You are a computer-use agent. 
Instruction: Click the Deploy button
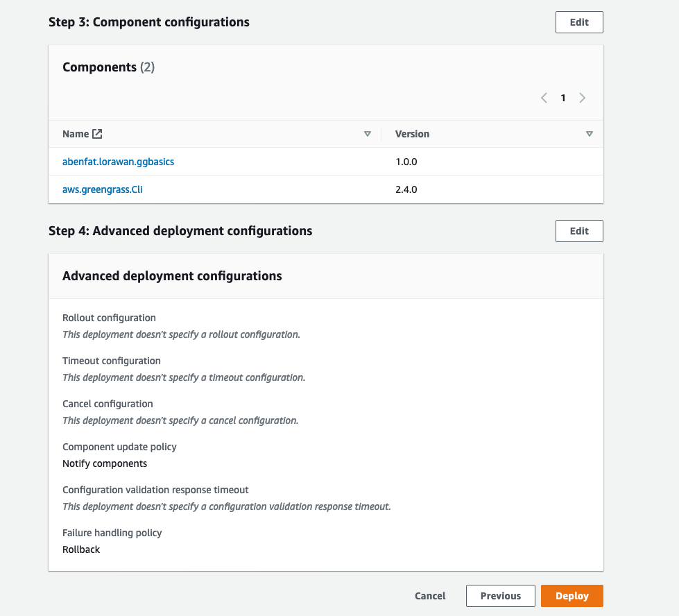click(571, 596)
